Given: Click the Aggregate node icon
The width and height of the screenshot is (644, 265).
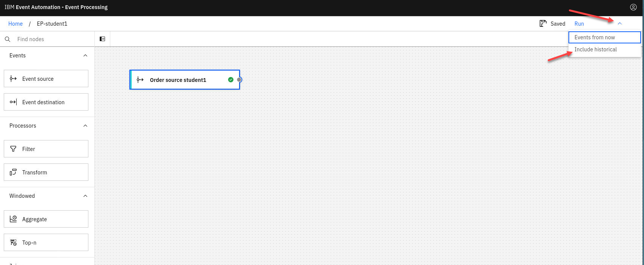Looking at the screenshot, I should 13,219.
